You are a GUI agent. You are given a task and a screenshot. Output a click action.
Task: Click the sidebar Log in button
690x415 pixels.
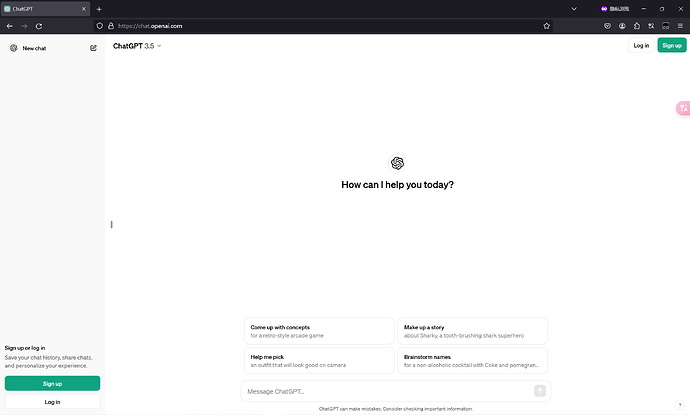tap(52, 402)
